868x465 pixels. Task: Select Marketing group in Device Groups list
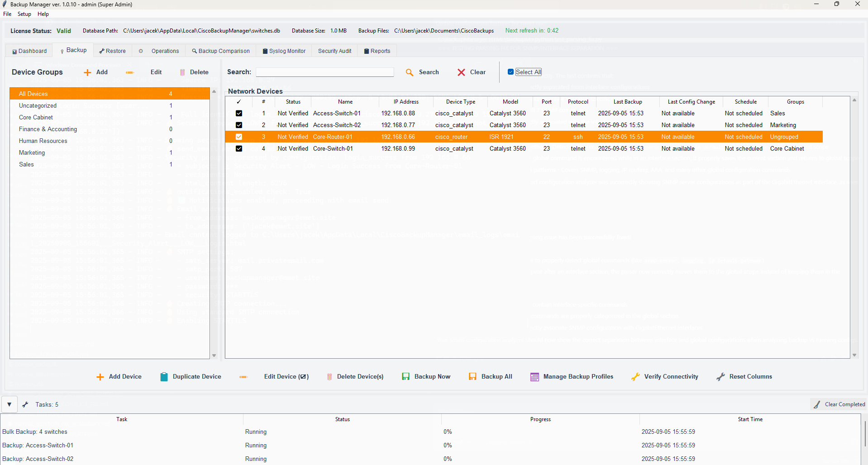(x=110, y=153)
